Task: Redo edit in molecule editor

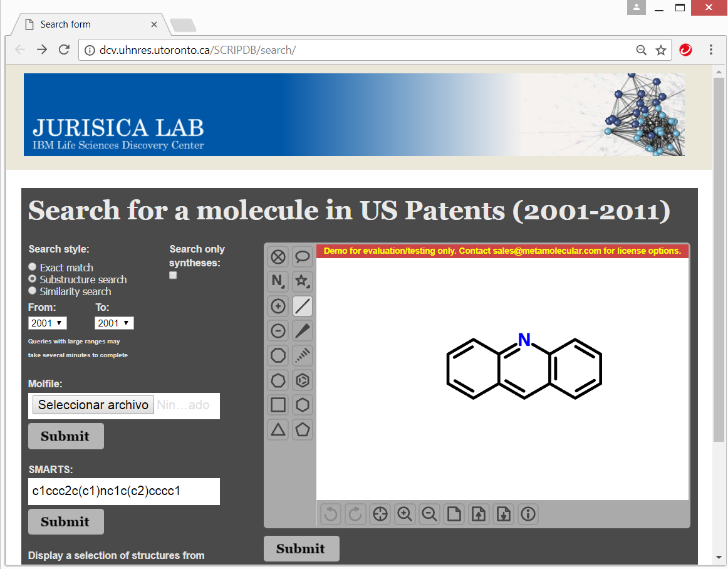Action: tap(356, 514)
